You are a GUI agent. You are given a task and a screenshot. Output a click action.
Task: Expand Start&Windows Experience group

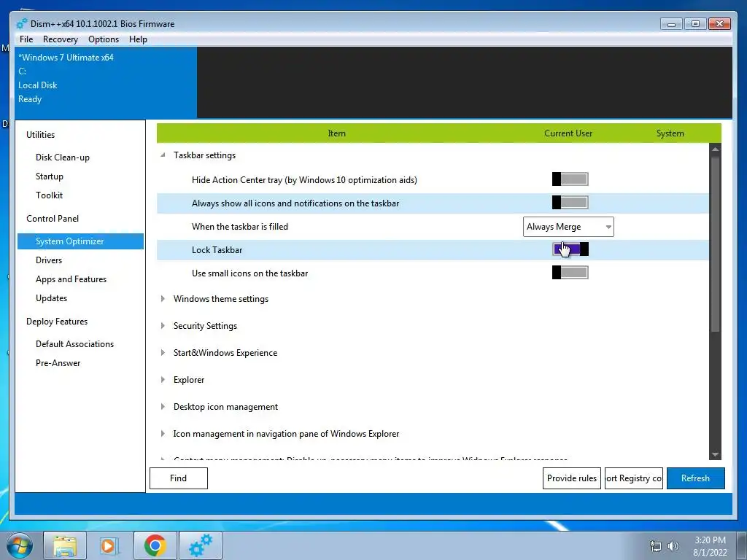click(x=163, y=353)
